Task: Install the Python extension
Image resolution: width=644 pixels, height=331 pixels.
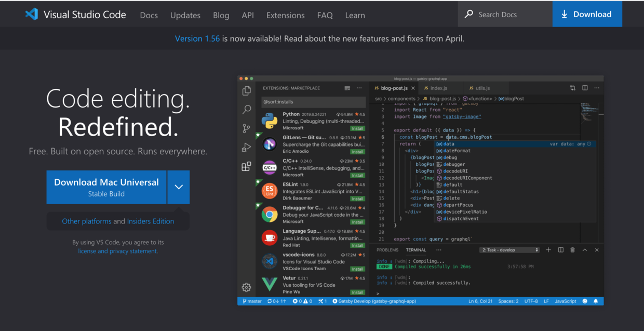Action: pos(357,128)
